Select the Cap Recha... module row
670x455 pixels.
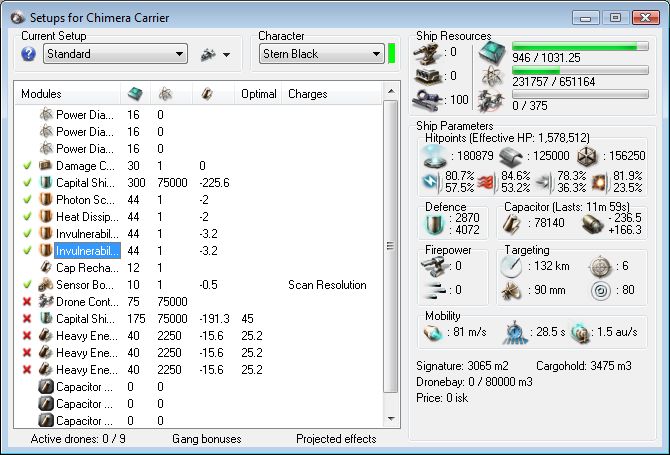coord(197,268)
